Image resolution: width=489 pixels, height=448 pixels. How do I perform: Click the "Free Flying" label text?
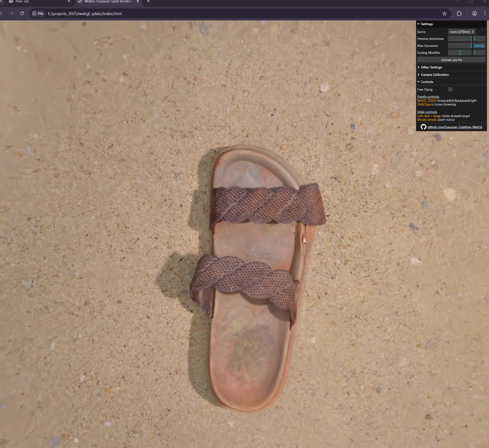(425, 90)
